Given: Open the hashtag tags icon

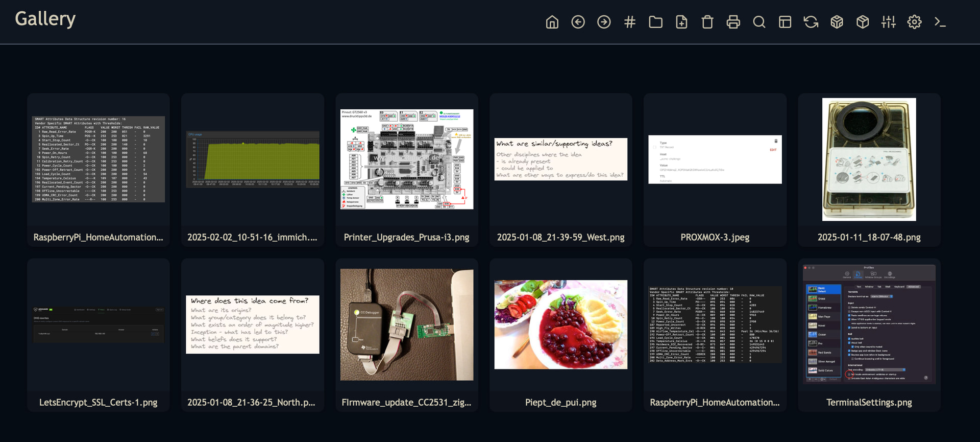Looking at the screenshot, I should [629, 22].
